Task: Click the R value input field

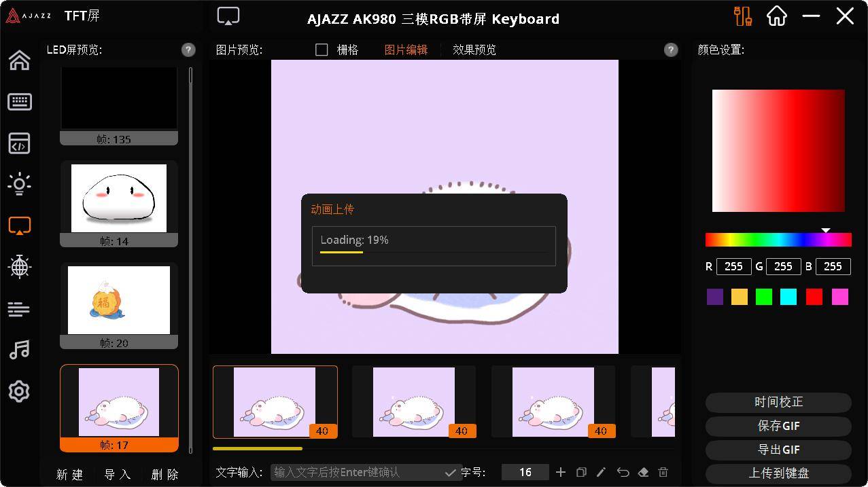Action: coord(733,266)
